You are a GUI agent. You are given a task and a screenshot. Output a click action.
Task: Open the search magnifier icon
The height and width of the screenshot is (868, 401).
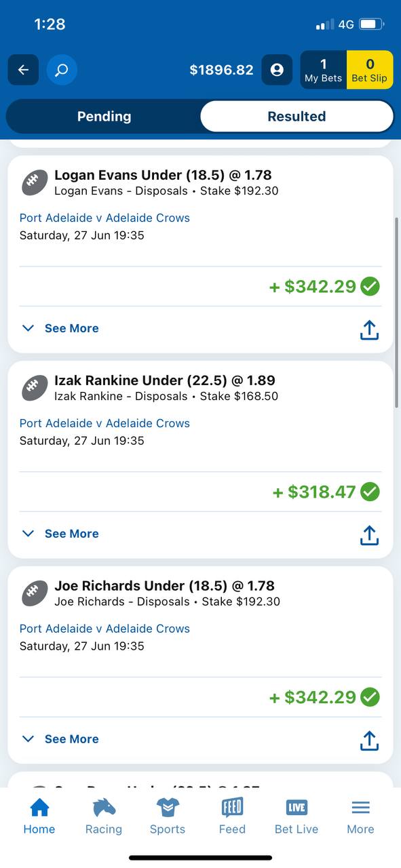[x=62, y=70]
